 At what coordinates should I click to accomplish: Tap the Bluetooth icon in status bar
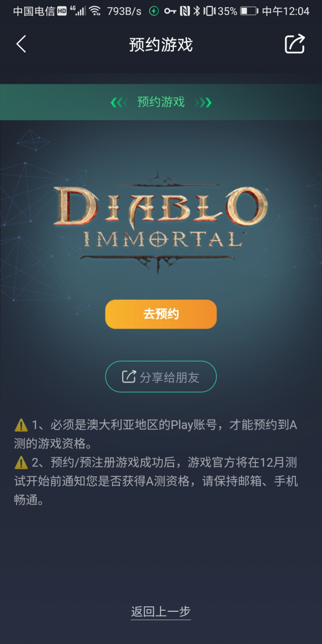coord(197,11)
